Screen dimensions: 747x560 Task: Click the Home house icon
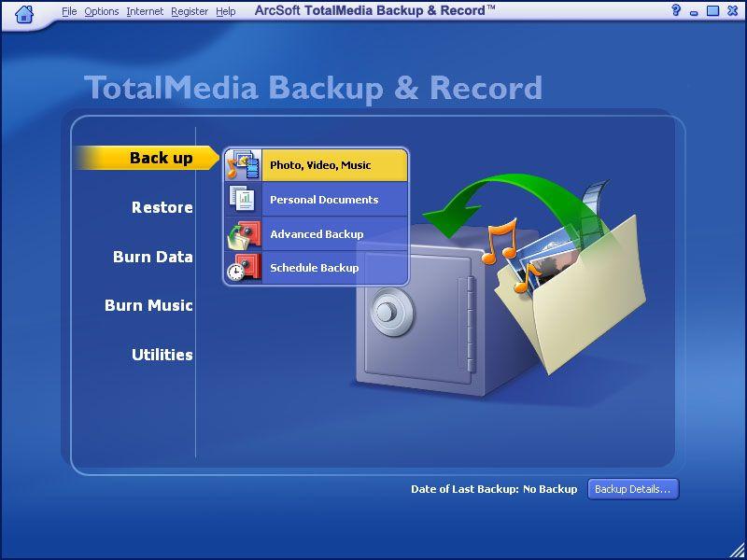[24, 13]
